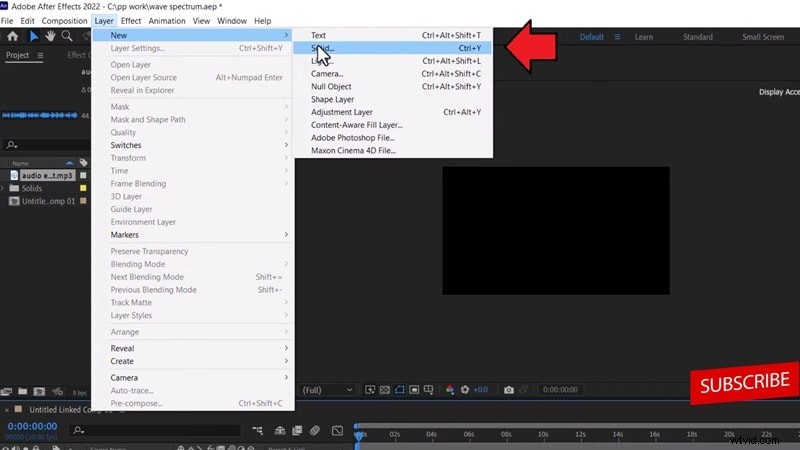
Task: Select the Zoom magnifier tool
Action: [67, 36]
